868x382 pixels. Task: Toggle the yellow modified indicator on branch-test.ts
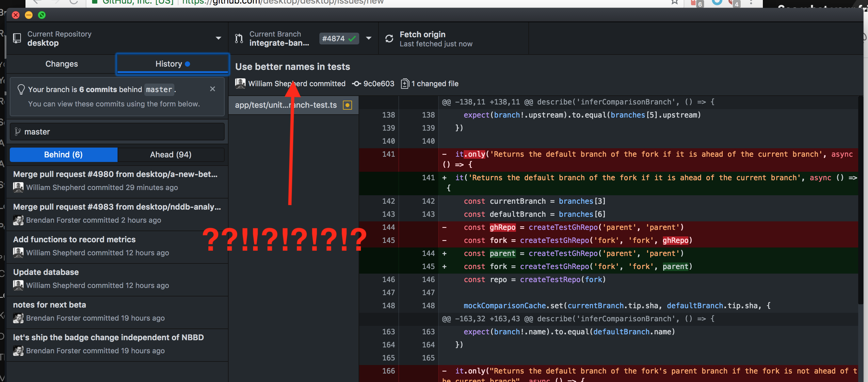click(347, 105)
